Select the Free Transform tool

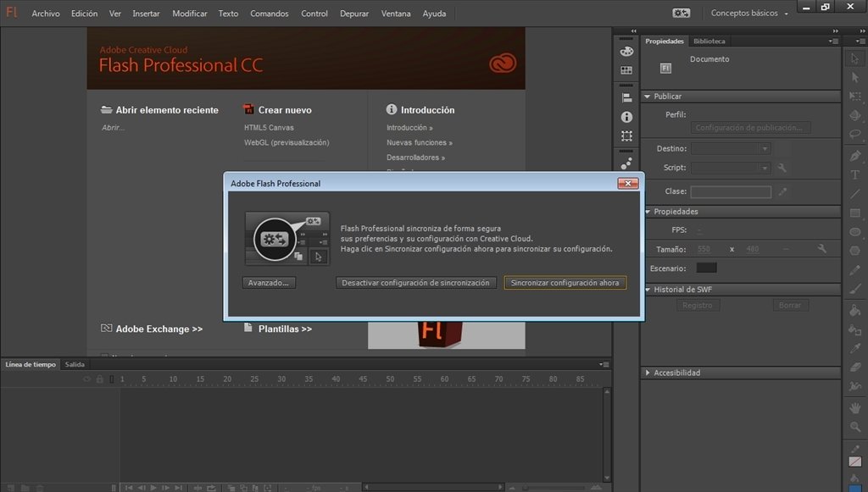854,97
